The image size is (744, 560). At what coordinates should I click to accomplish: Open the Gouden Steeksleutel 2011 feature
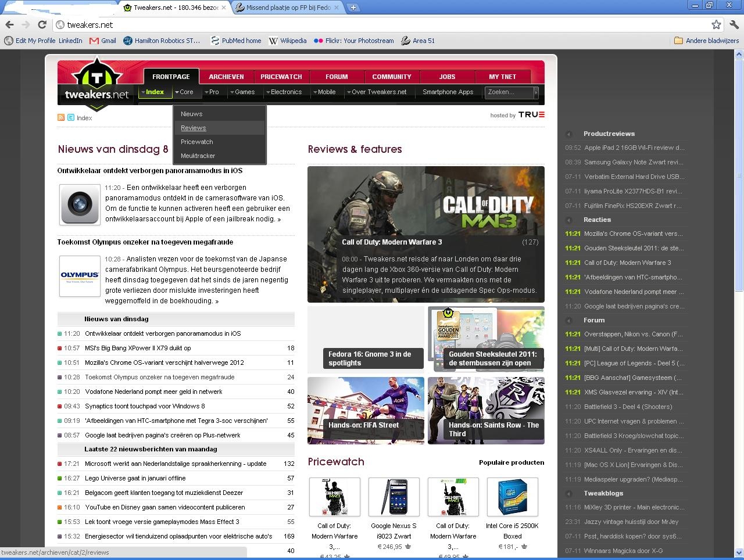(486, 339)
